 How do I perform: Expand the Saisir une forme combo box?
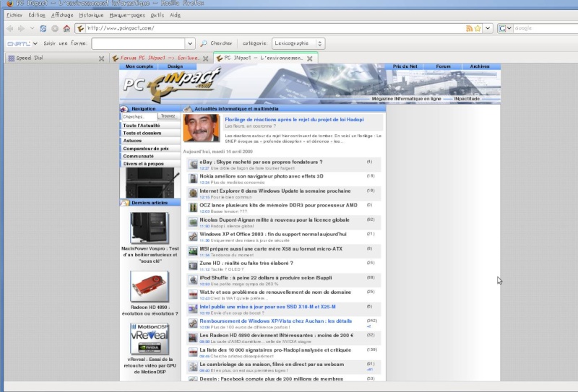point(190,43)
